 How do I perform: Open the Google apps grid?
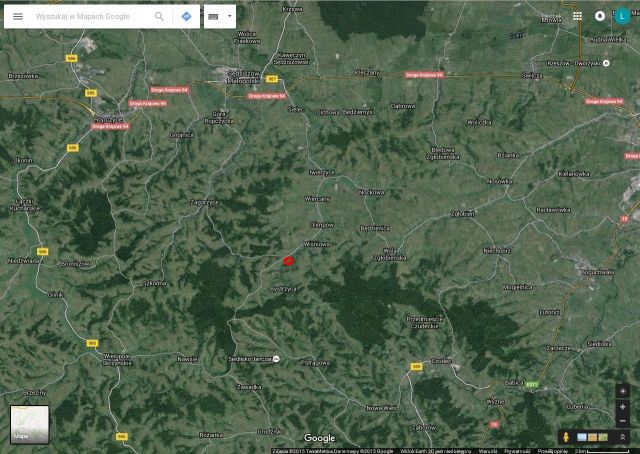577,16
